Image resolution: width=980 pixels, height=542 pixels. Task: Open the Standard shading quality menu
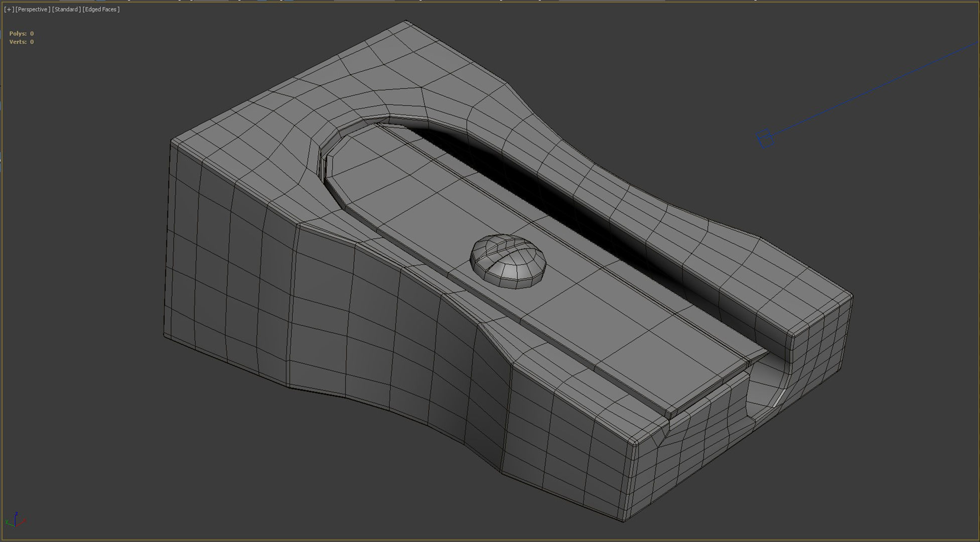(x=66, y=10)
